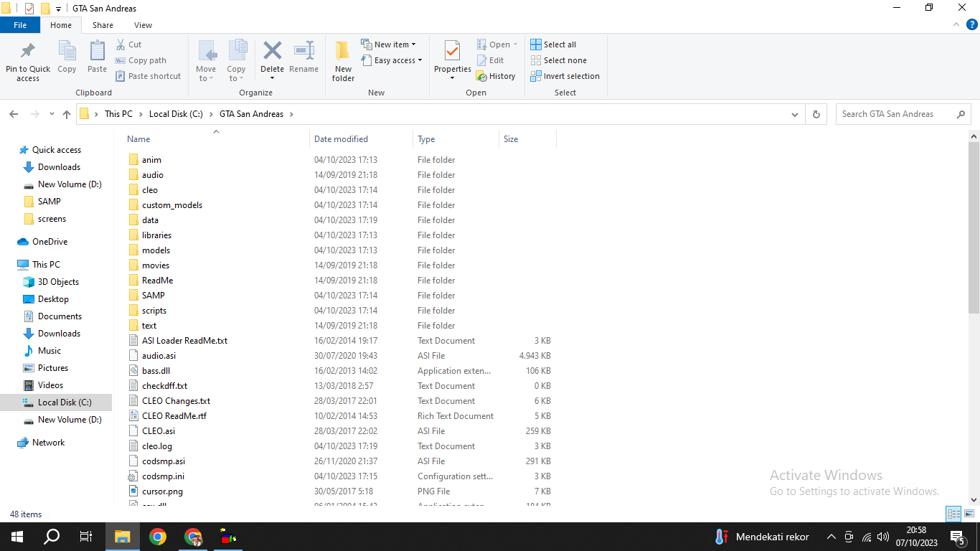Go up one folder level with Up arrow
Viewport: 980px width, 551px height.
[x=67, y=114]
